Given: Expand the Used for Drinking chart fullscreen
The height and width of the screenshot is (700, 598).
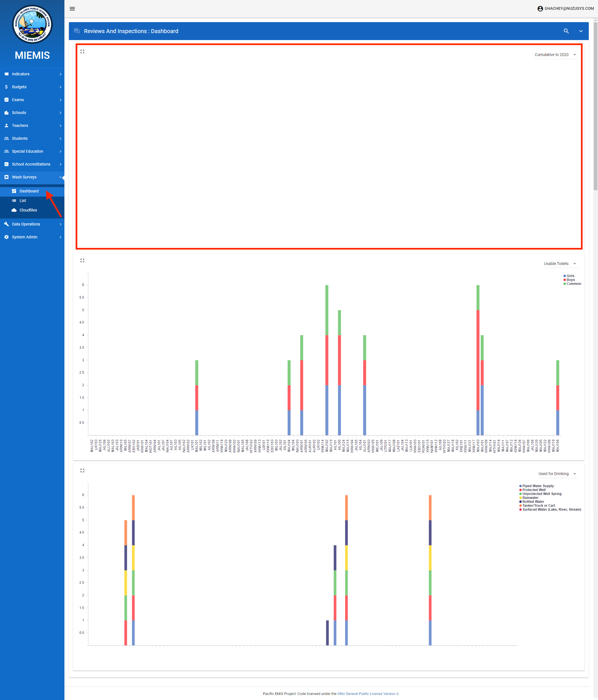Looking at the screenshot, I should [82, 471].
